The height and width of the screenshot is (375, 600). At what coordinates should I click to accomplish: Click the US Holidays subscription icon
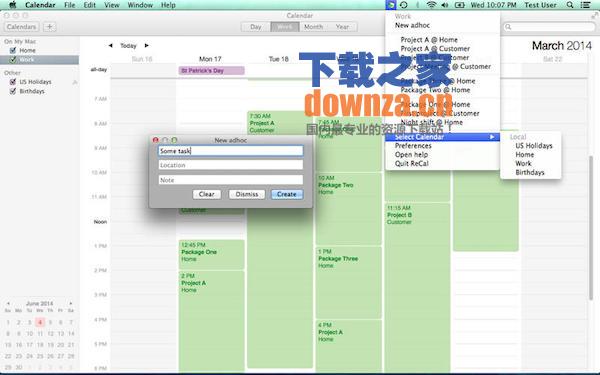(75, 82)
